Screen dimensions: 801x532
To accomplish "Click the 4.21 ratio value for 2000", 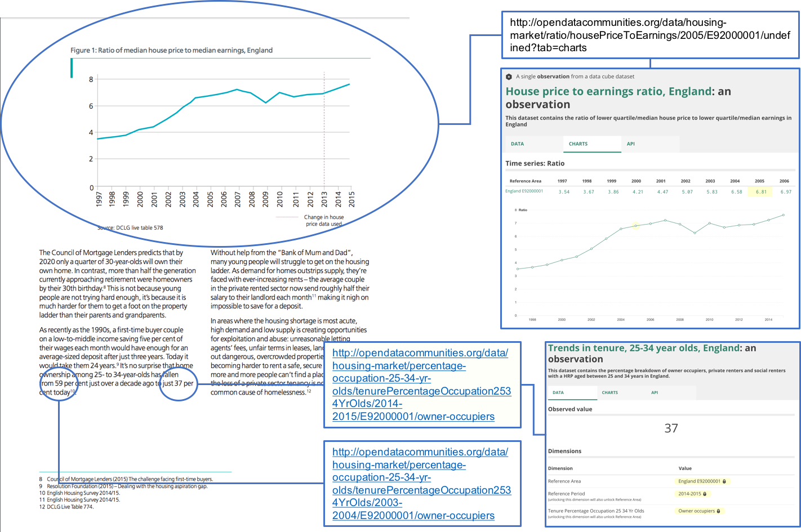I will pos(638,192).
